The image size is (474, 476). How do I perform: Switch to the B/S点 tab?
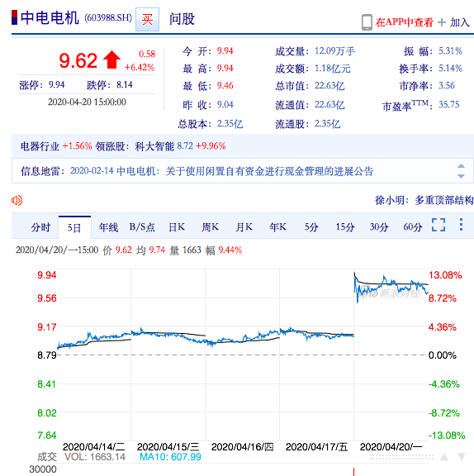[x=142, y=227]
